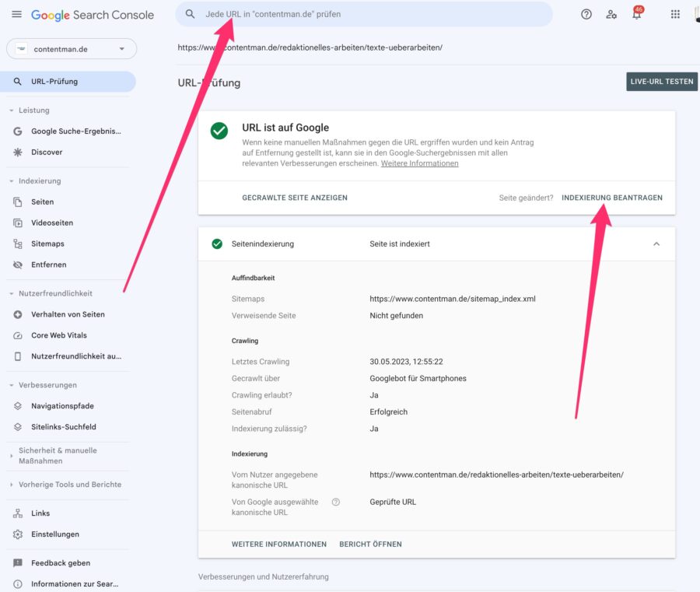Expand Sicherheit & manuelle Maßnahmen
700x592 pixels.
pyautogui.click(x=11, y=456)
